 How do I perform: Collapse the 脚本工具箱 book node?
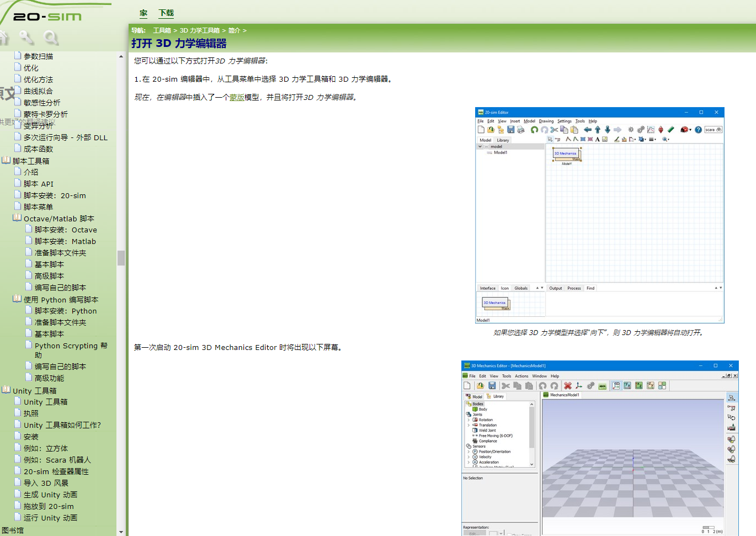[x=6, y=161]
